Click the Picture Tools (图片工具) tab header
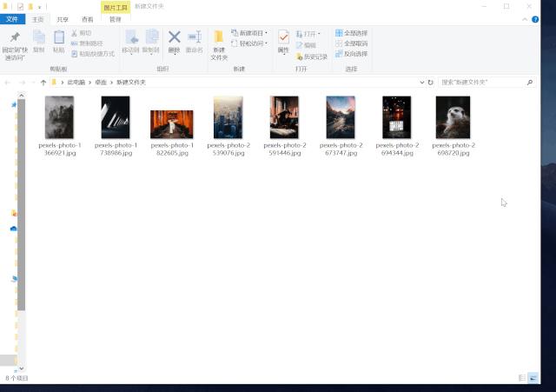 116,8
